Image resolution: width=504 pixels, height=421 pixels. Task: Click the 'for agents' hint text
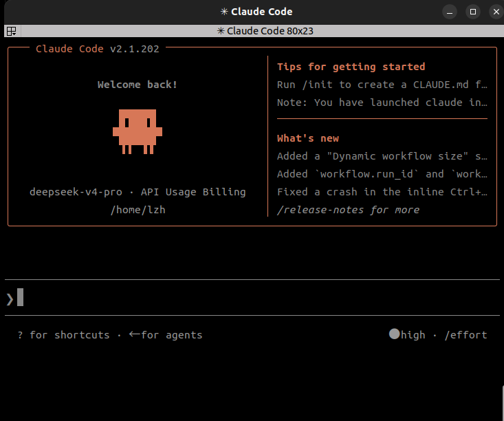pyautogui.click(x=172, y=335)
